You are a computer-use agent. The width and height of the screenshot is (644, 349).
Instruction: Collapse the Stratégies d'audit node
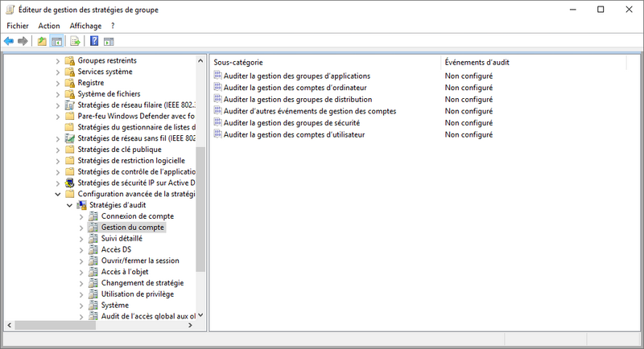tap(69, 205)
